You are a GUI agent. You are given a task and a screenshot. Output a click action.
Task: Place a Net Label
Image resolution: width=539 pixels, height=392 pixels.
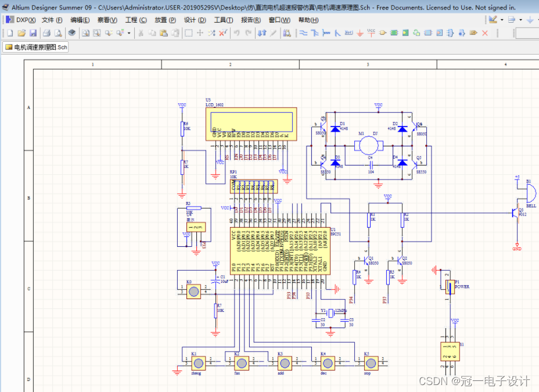pyautogui.click(x=348, y=33)
